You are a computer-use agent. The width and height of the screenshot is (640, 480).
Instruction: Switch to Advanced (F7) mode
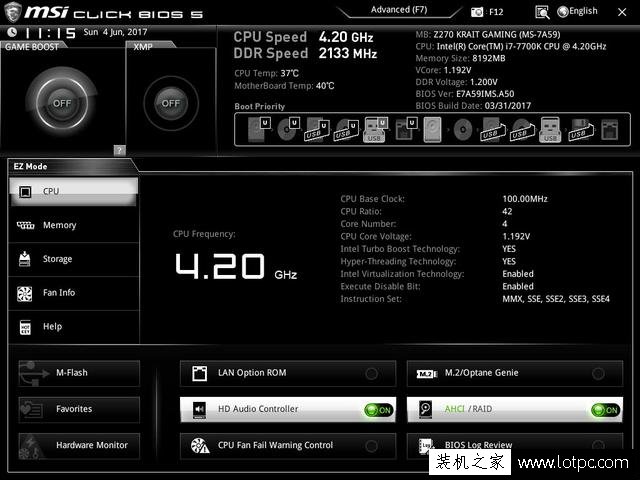399,10
